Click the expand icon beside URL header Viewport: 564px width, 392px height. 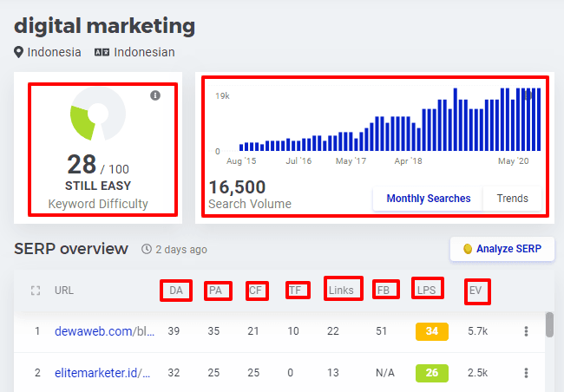click(36, 291)
